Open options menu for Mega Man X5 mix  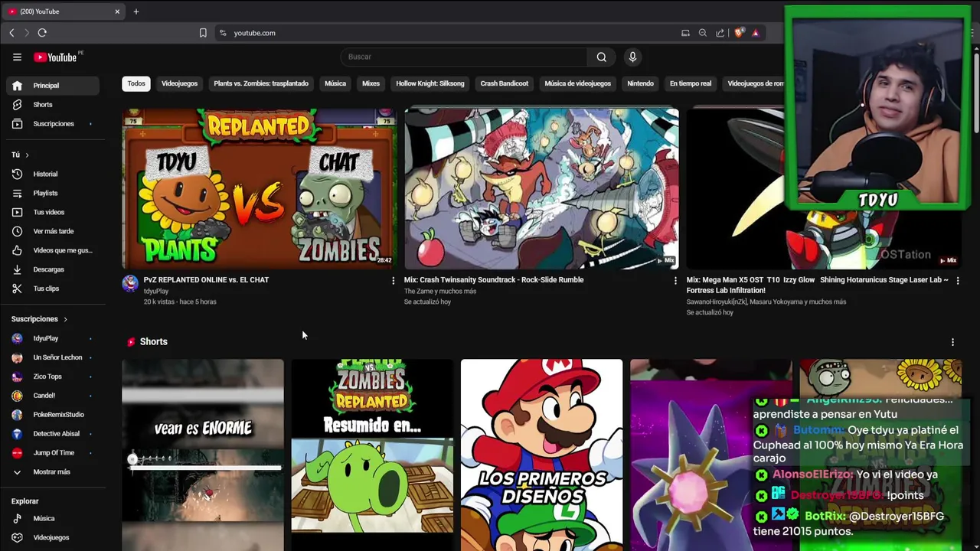point(957,281)
